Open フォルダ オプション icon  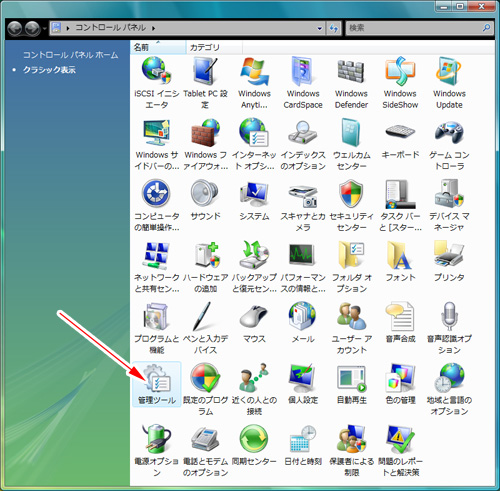(351, 255)
